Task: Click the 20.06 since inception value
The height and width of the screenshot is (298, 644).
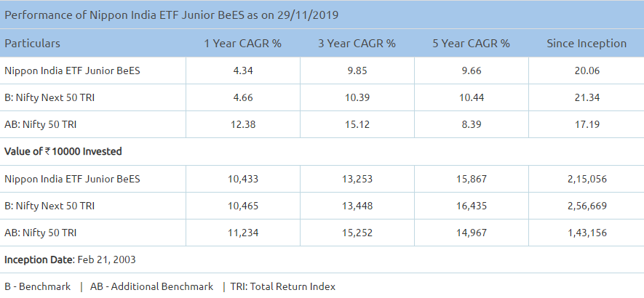Action: point(587,71)
